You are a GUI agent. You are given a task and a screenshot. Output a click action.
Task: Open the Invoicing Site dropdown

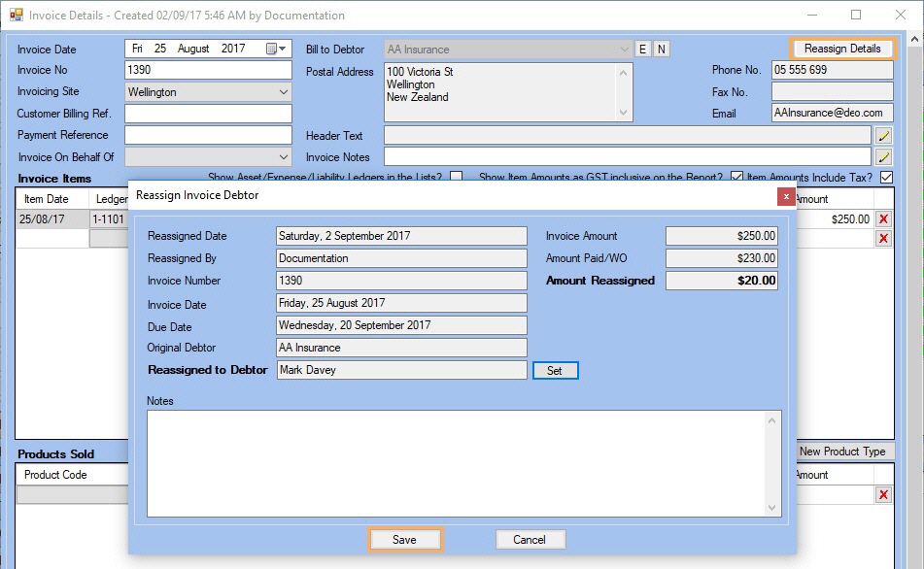pyautogui.click(x=282, y=92)
